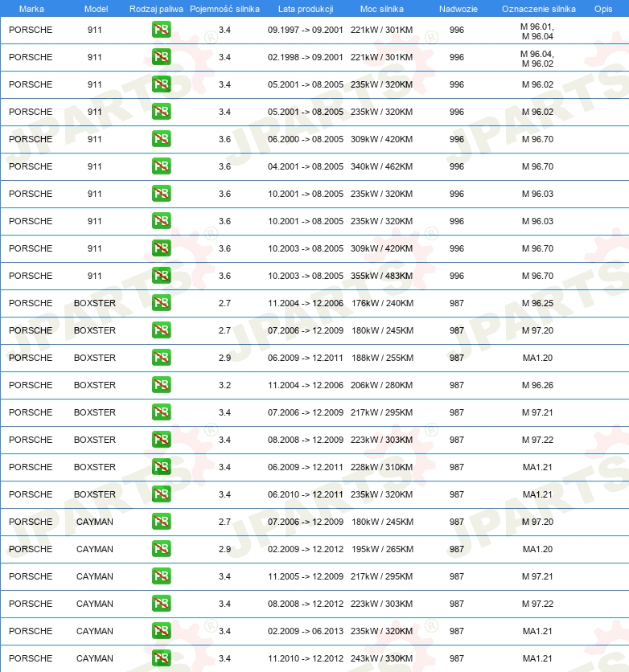Select the '195kW / 265KM' power cell

point(382,549)
